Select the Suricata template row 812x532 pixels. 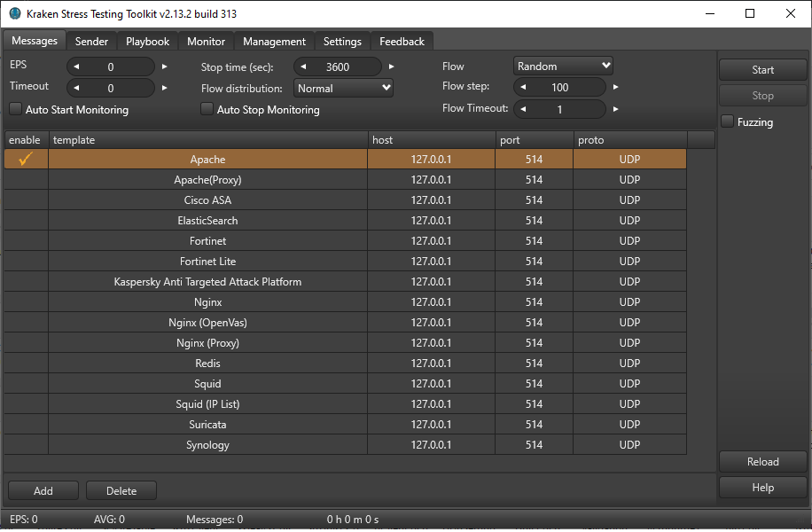coord(207,425)
